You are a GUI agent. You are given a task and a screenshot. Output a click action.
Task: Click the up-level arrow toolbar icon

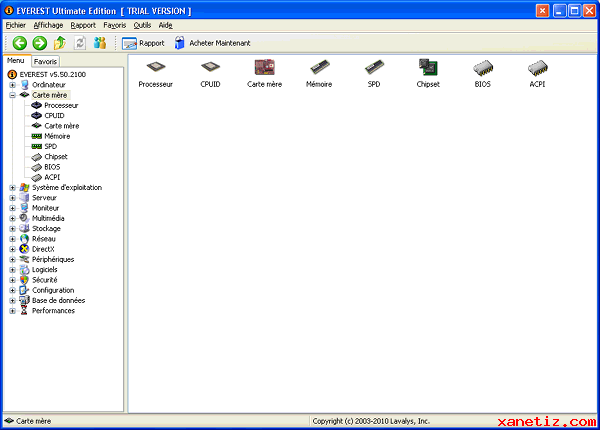tap(60, 43)
